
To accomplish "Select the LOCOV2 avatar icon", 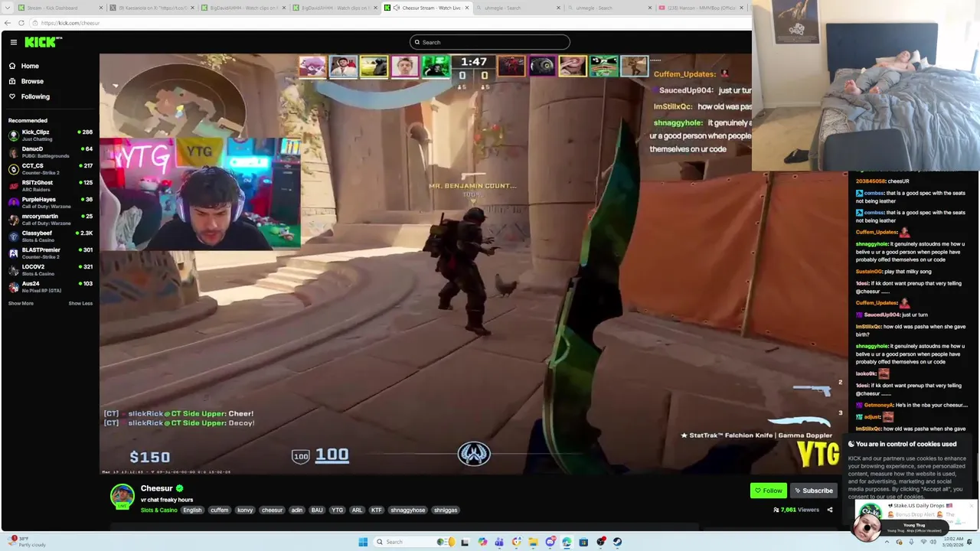I will pos(13,270).
